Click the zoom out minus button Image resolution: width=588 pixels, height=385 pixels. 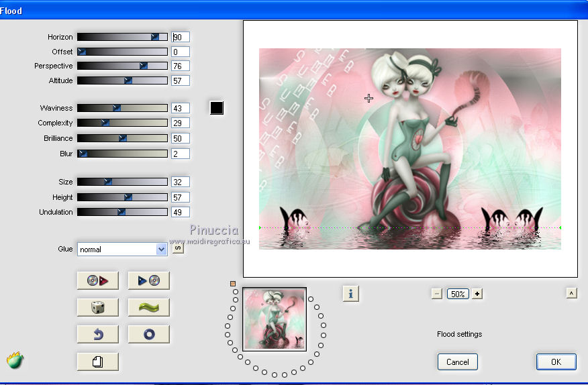437,294
